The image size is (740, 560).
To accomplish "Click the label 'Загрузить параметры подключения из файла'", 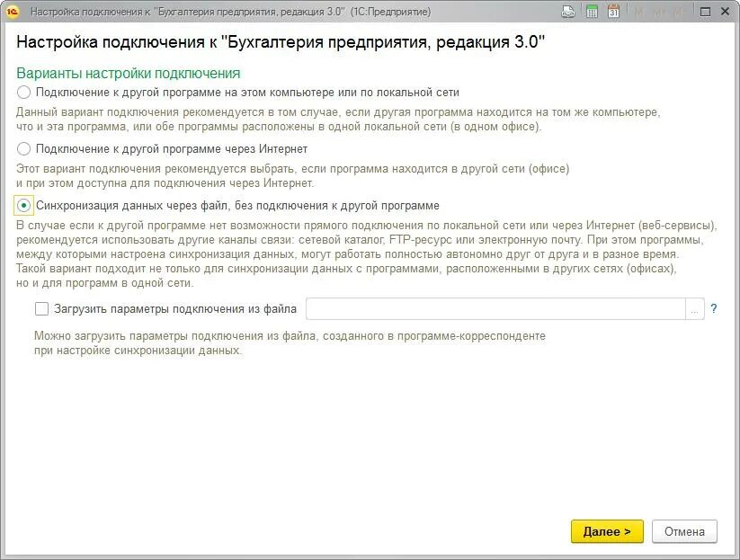I will [175, 309].
